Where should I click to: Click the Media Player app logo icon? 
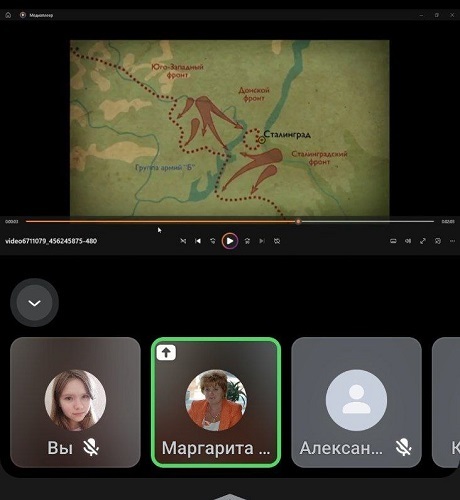pos(23,15)
